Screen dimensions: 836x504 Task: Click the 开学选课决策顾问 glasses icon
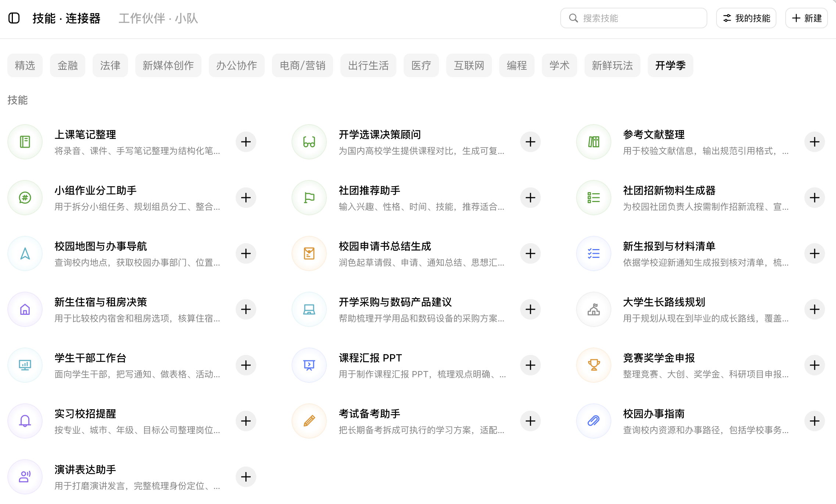pyautogui.click(x=309, y=142)
